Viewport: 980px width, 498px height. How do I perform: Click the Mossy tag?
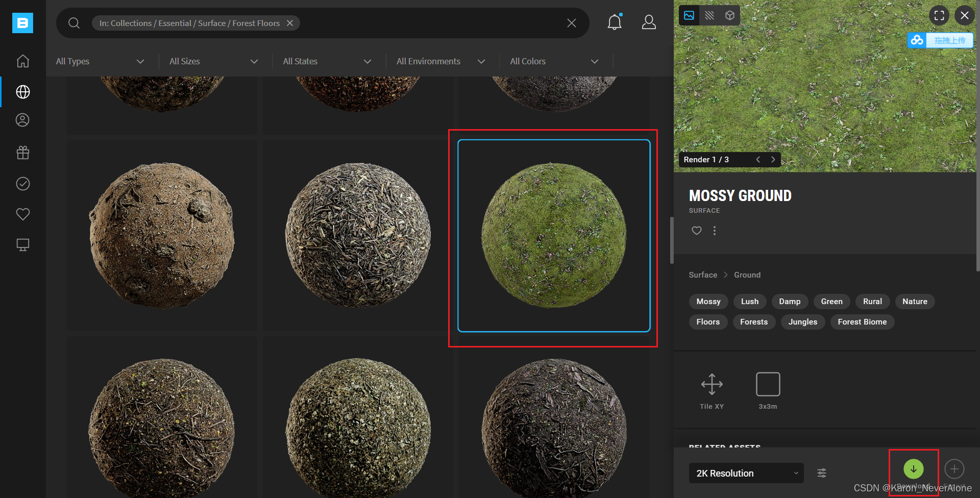click(x=708, y=302)
